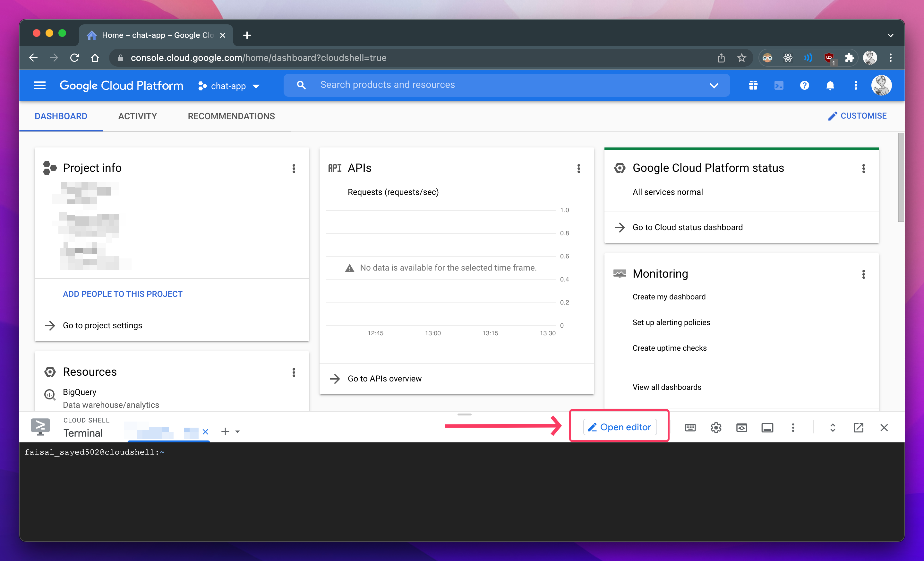The image size is (924, 561).
Task: Open Project info card options menu
Action: [x=294, y=169]
